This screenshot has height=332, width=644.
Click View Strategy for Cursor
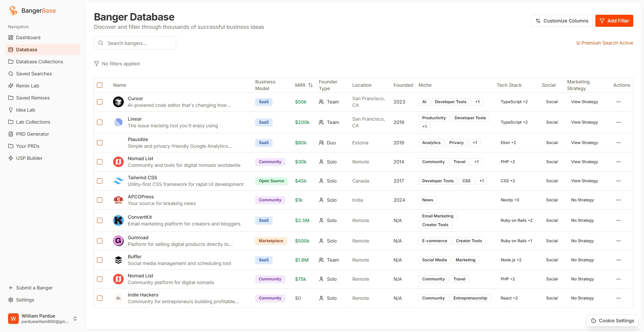tap(584, 102)
